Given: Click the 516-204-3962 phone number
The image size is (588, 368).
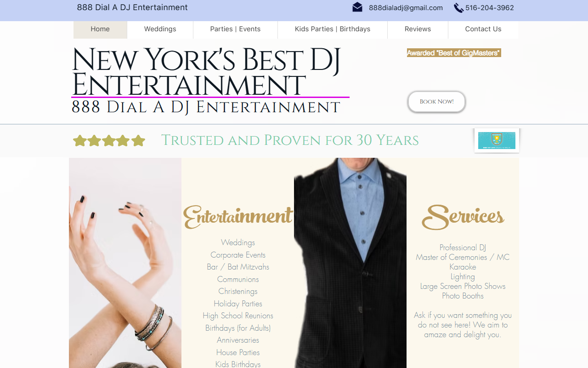Looking at the screenshot, I should (x=490, y=8).
